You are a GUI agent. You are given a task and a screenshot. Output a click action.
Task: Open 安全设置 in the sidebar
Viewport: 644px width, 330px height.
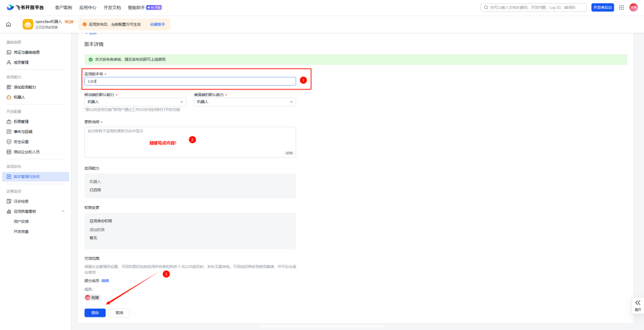(21, 142)
